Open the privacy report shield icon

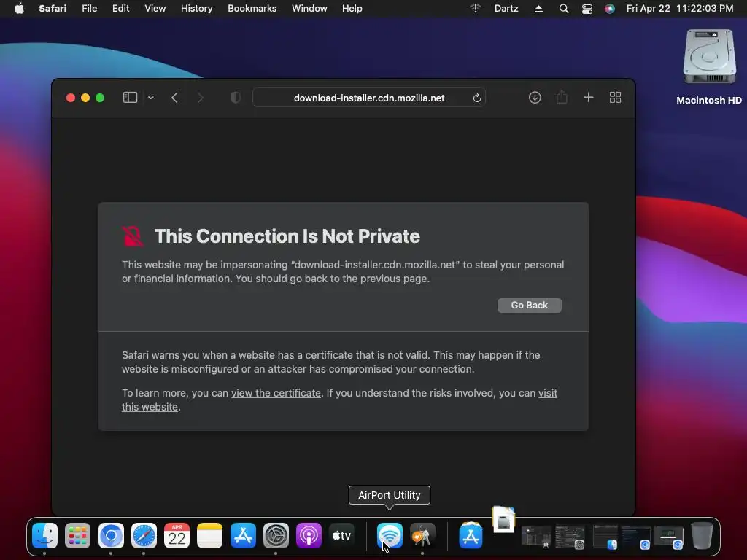[x=236, y=98]
